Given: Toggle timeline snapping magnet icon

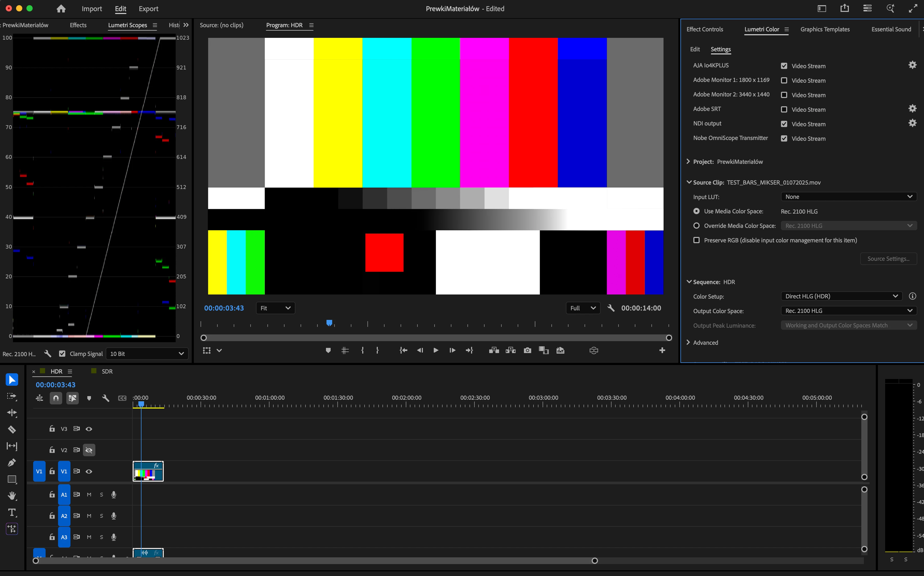Looking at the screenshot, I should pyautogui.click(x=56, y=398).
